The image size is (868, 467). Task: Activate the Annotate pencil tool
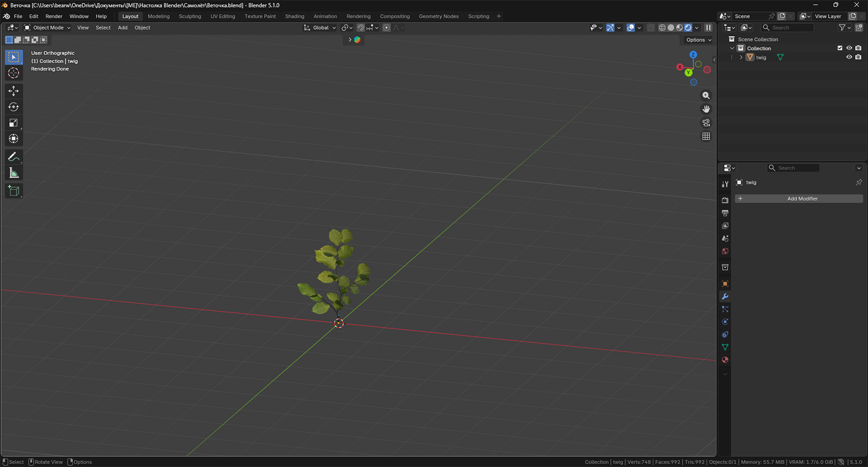14,157
